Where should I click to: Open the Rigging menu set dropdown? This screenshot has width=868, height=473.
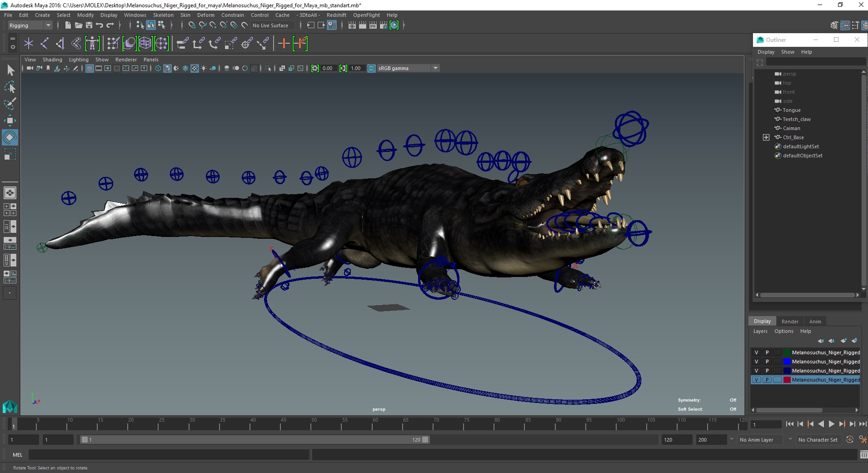[x=30, y=25]
